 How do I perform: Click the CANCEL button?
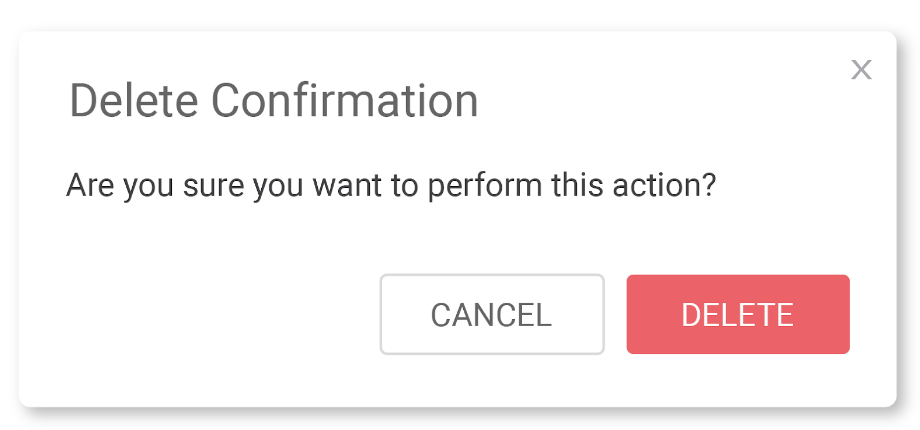pyautogui.click(x=492, y=314)
